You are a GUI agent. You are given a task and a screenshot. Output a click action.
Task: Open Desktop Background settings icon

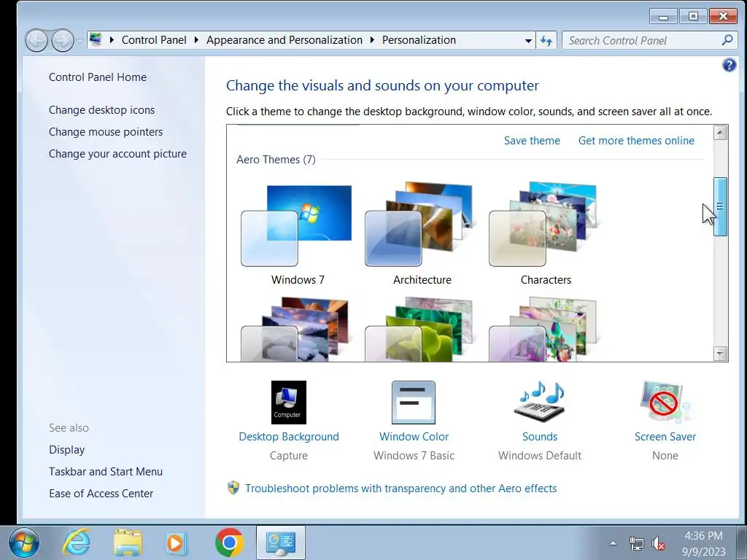tap(289, 402)
